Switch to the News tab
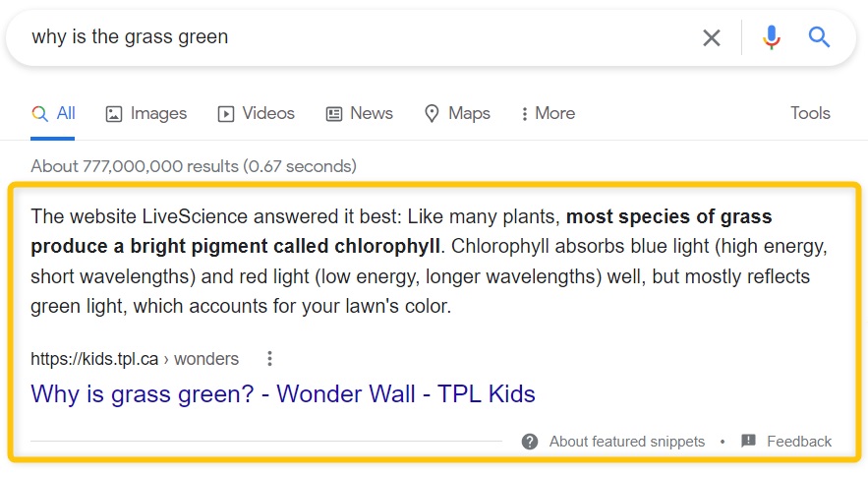Screen dimensions: 868x477 (371, 114)
